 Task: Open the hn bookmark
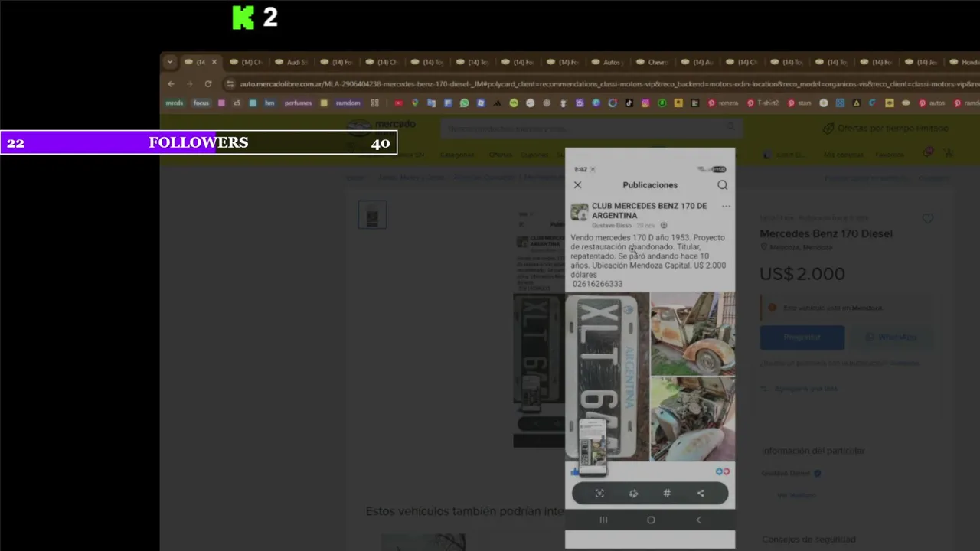pyautogui.click(x=269, y=103)
